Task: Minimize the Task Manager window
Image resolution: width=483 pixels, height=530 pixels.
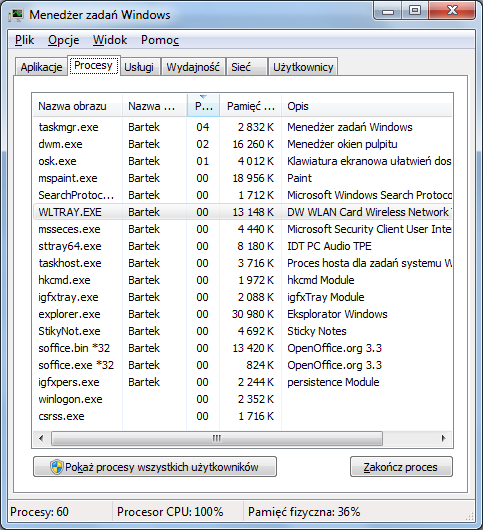Action: point(388,11)
